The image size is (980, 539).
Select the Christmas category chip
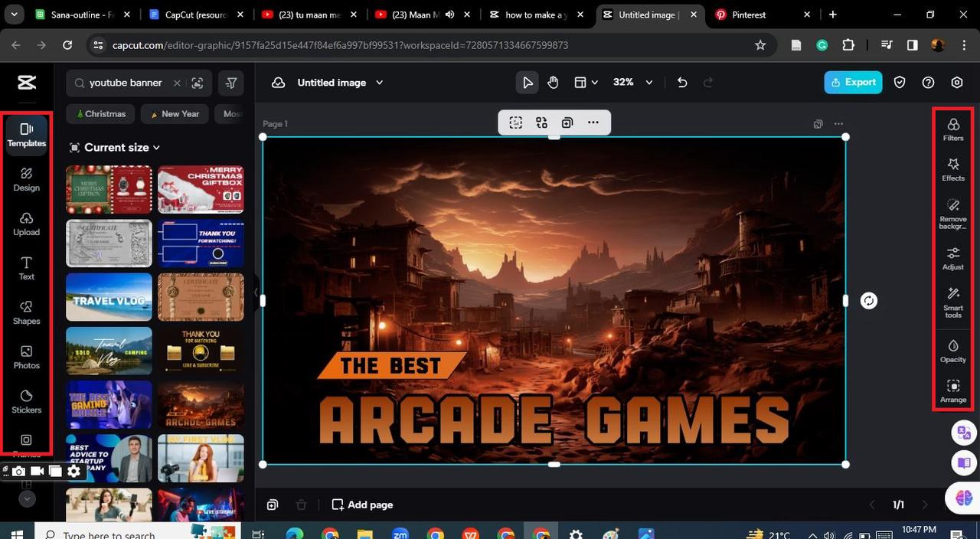click(100, 114)
